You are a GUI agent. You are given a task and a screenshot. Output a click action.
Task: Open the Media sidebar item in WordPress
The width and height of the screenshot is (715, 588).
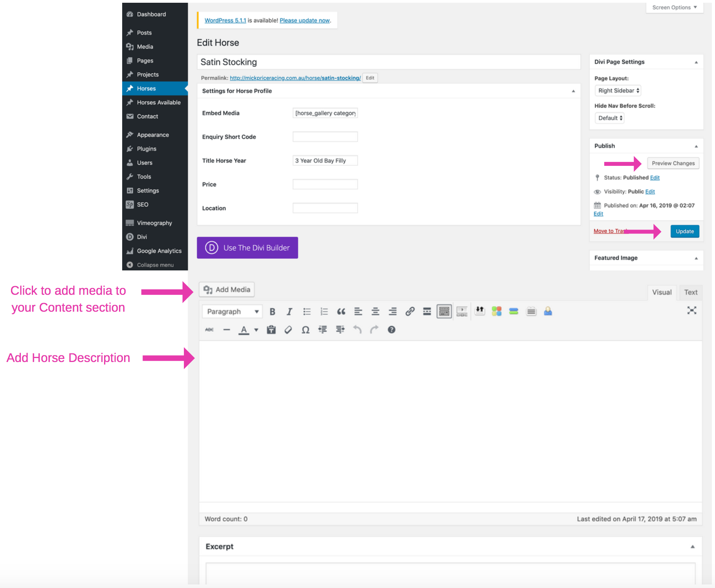pos(144,46)
